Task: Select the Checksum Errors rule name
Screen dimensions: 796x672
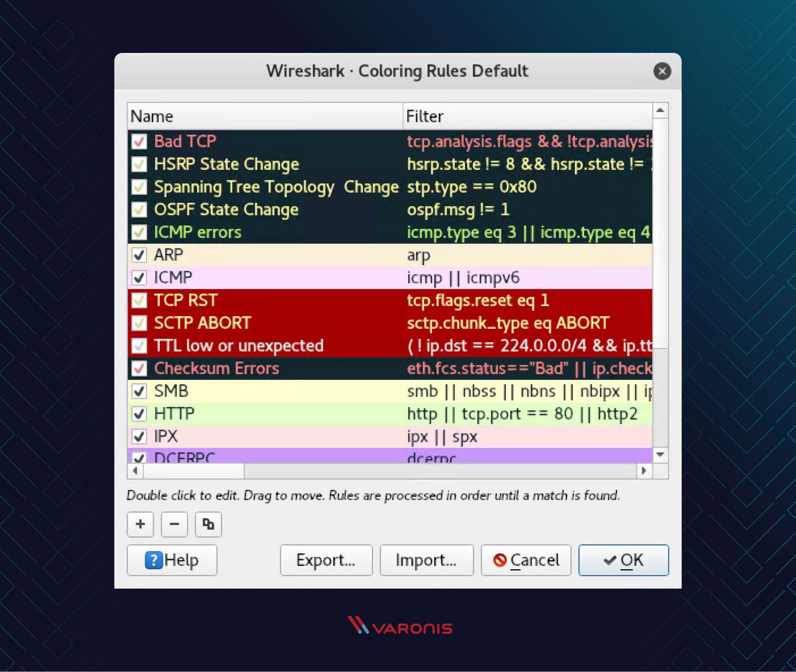Action: (x=216, y=369)
